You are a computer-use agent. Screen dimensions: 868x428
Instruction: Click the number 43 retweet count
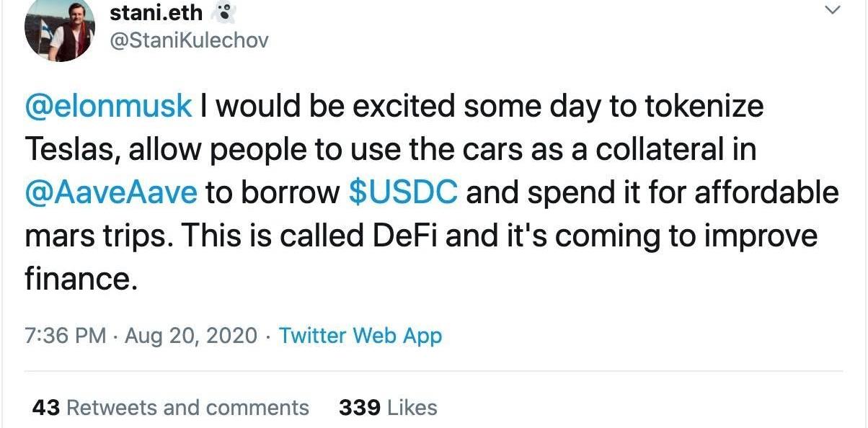45,408
